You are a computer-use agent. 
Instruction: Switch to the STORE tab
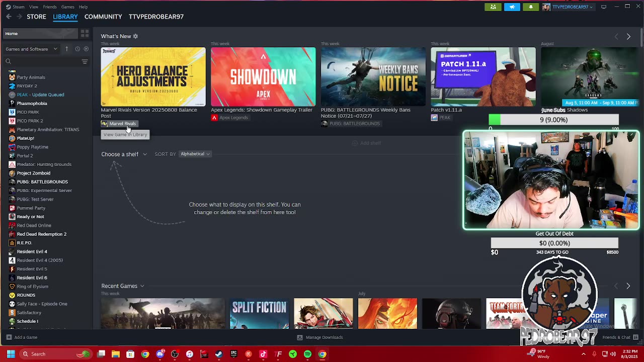coord(36,17)
